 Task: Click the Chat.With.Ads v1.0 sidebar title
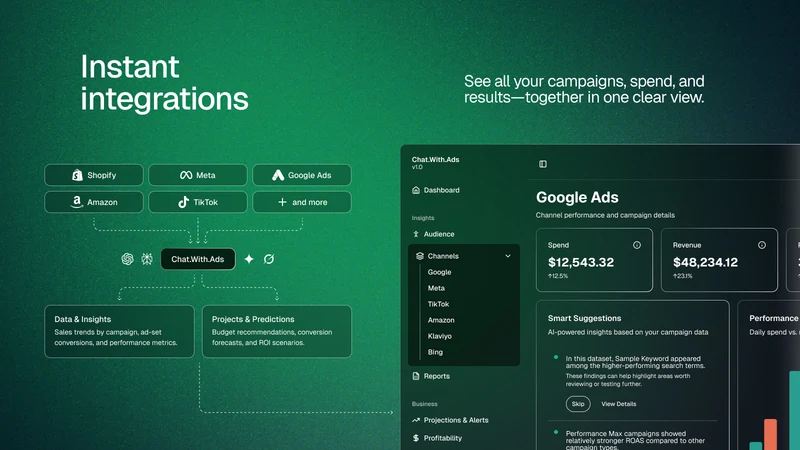[x=435, y=162]
